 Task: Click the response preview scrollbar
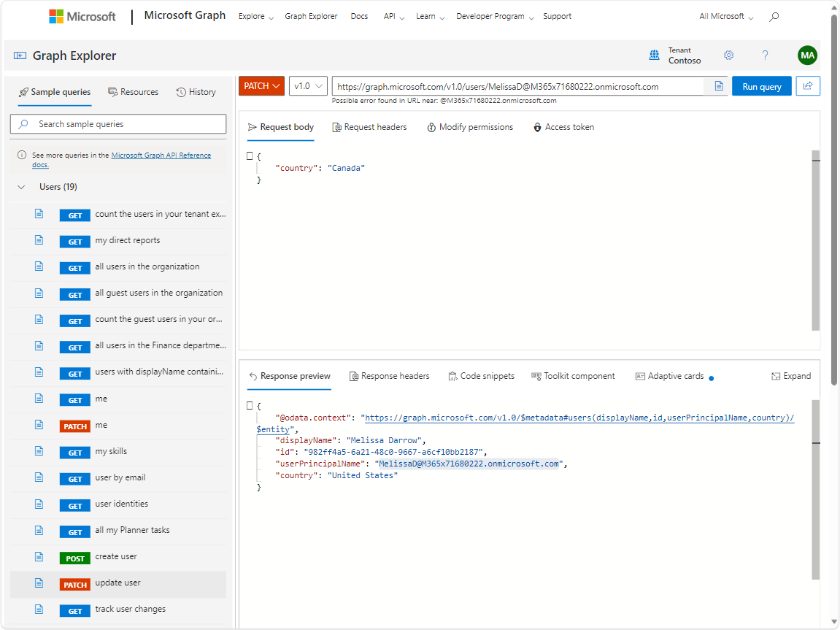pos(816,490)
